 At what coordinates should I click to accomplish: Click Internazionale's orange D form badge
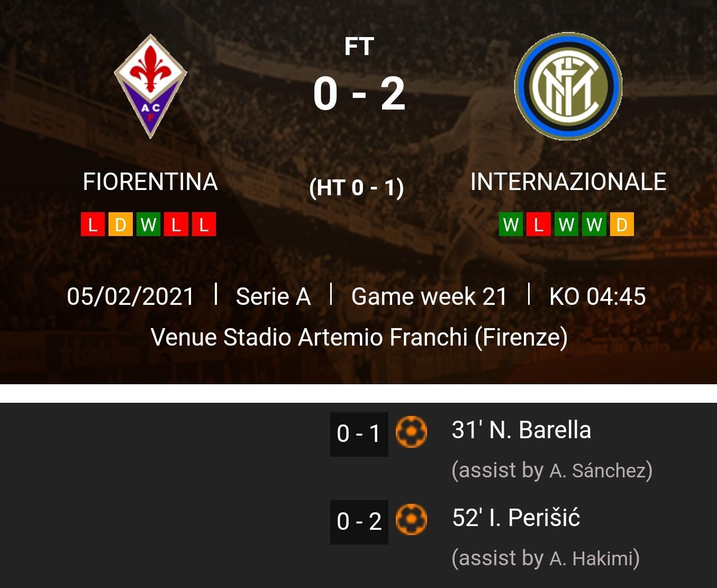[622, 224]
